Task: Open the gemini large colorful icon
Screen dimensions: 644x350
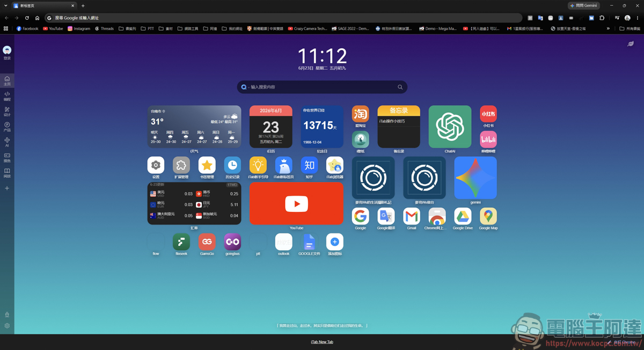Action: coord(475,178)
